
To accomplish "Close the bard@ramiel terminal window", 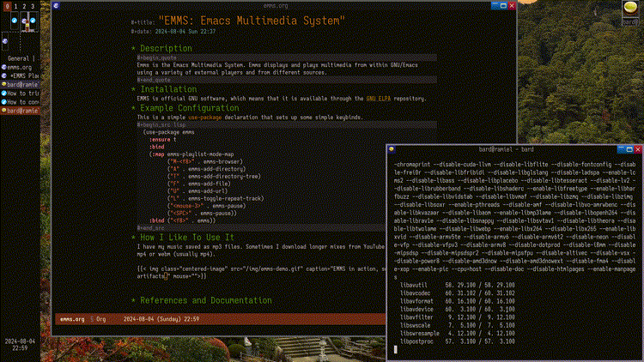I will 638,149.
